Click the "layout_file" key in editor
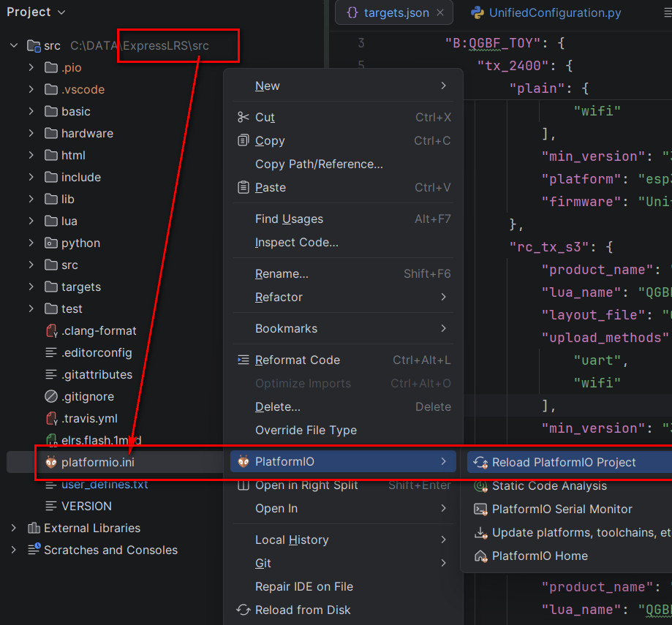 [593, 315]
